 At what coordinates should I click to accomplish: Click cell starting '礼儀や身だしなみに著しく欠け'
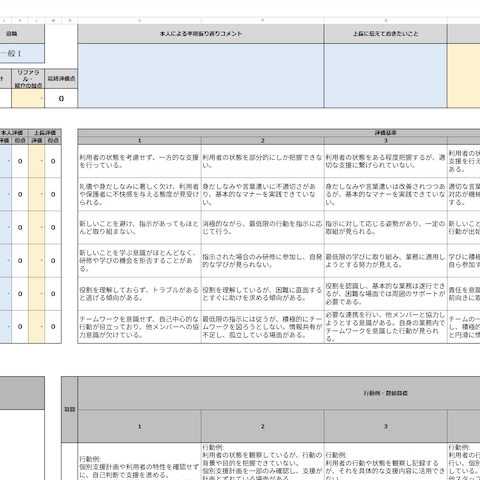click(139, 194)
